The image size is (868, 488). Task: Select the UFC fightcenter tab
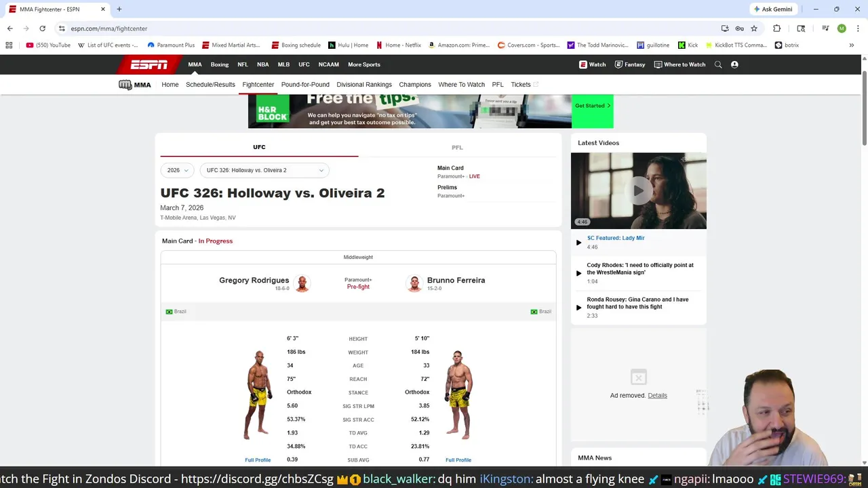259,147
